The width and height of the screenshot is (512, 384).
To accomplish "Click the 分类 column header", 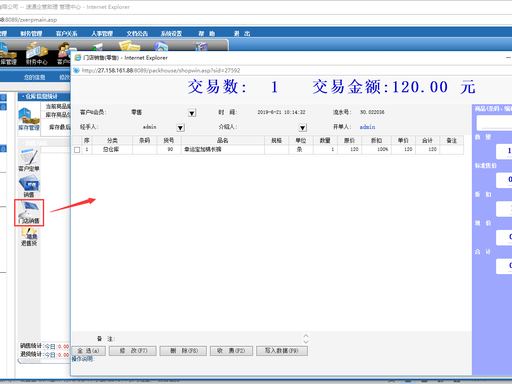I will click(112, 140).
